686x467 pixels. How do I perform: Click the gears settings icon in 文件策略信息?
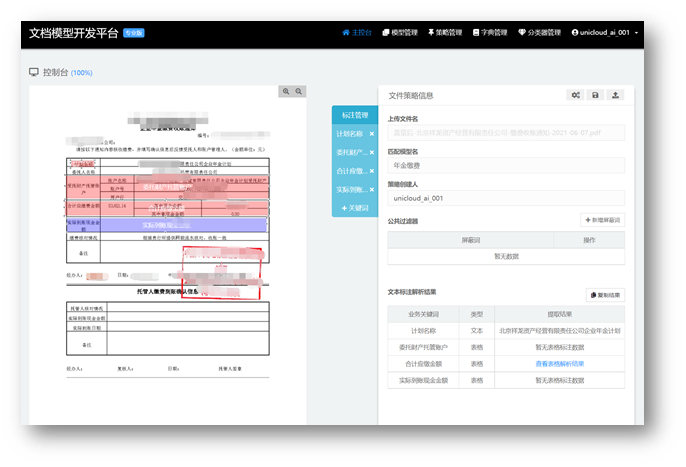(x=575, y=95)
